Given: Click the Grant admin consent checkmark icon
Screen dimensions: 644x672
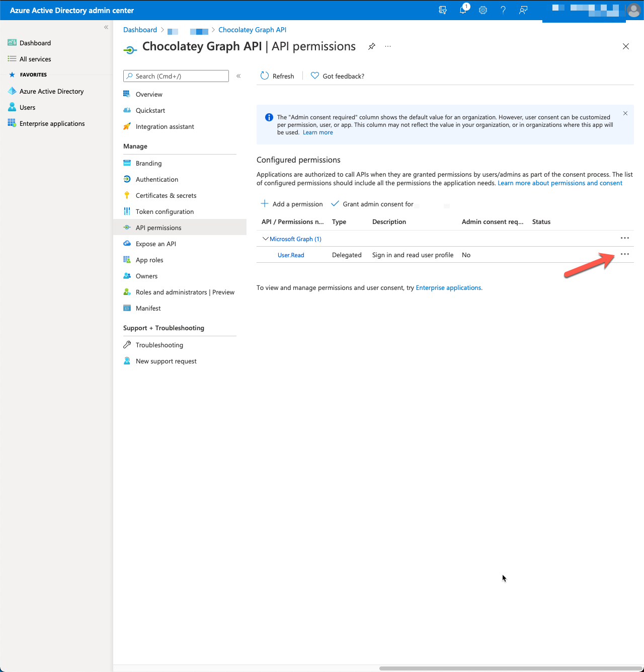Looking at the screenshot, I should click(335, 204).
